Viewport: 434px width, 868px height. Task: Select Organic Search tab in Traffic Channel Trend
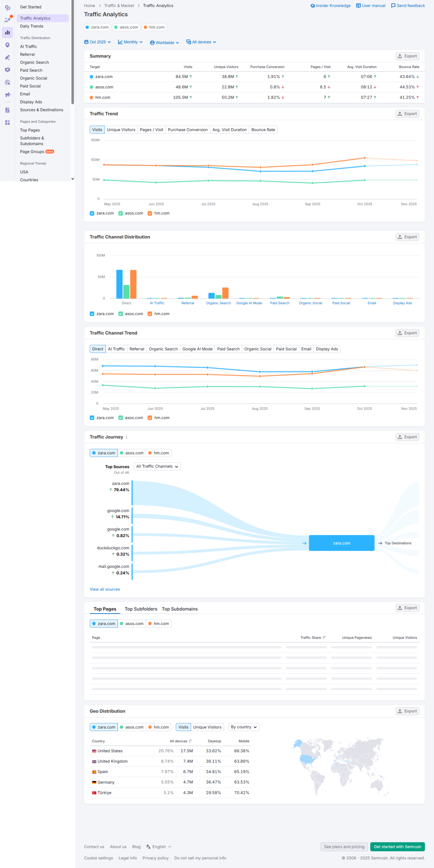pos(163,349)
